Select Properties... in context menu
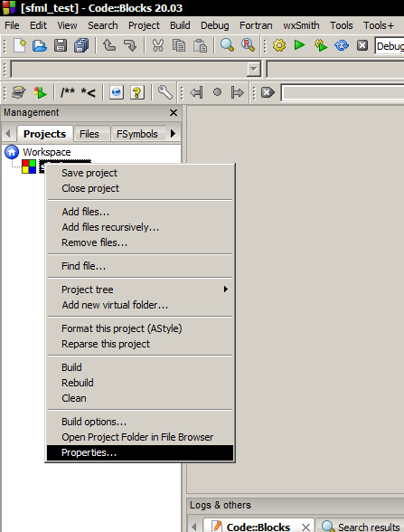The image size is (404, 532). pyautogui.click(x=140, y=452)
